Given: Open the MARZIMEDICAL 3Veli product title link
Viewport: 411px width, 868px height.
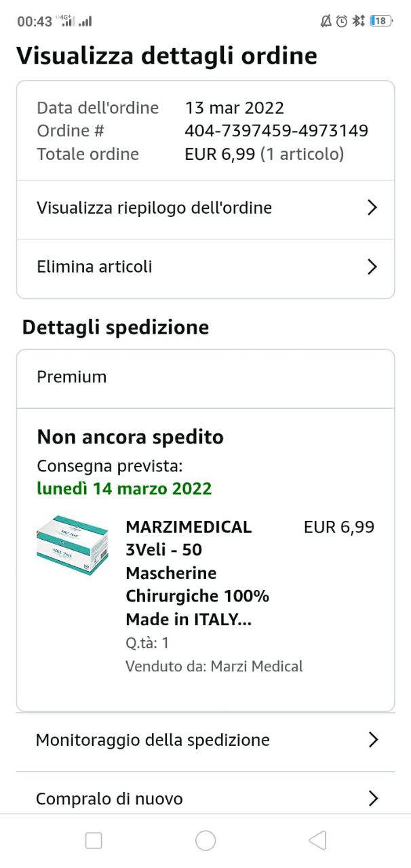Looking at the screenshot, I should [x=197, y=572].
